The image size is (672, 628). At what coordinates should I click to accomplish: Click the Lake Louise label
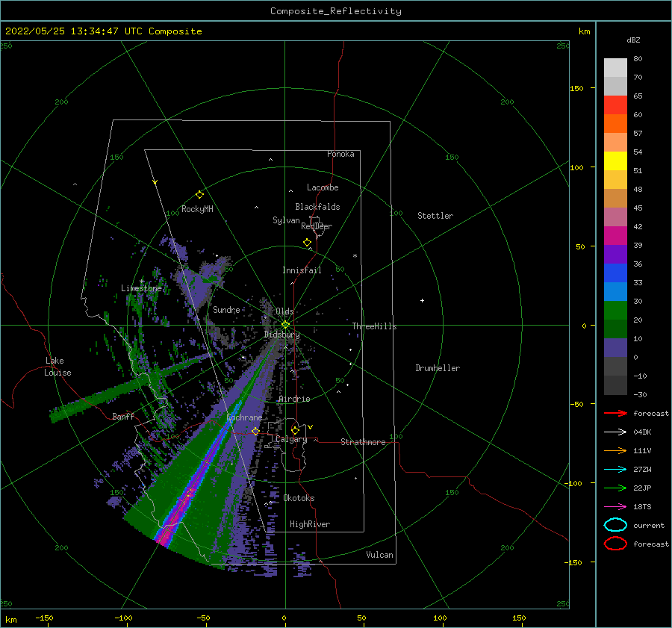point(57,367)
